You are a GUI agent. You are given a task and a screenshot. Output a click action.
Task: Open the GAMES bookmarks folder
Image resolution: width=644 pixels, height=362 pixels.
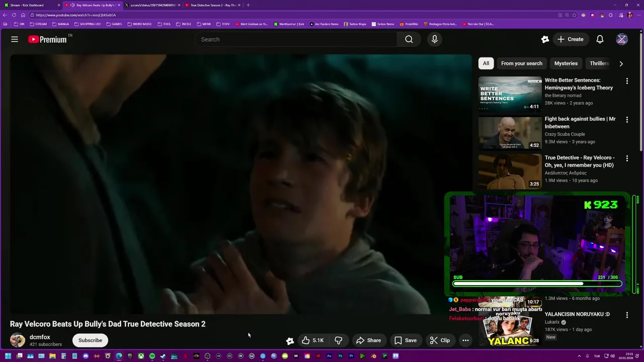click(114, 24)
